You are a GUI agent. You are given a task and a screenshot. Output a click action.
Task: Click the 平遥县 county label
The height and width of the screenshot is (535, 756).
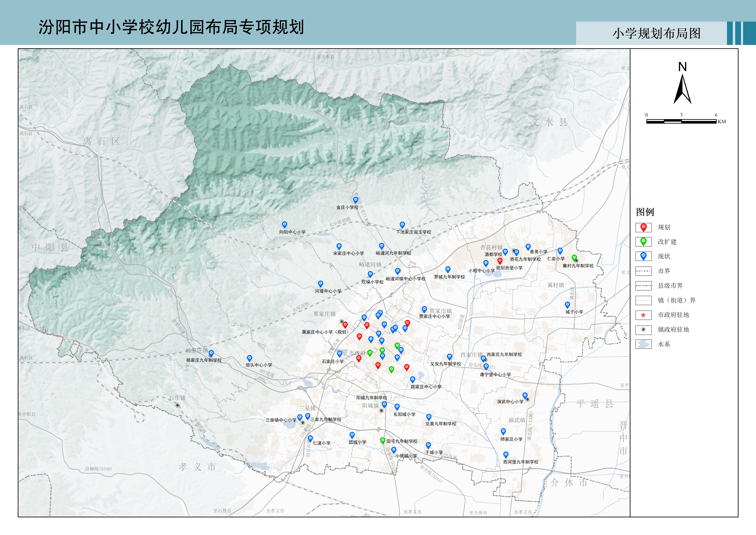[x=595, y=404]
